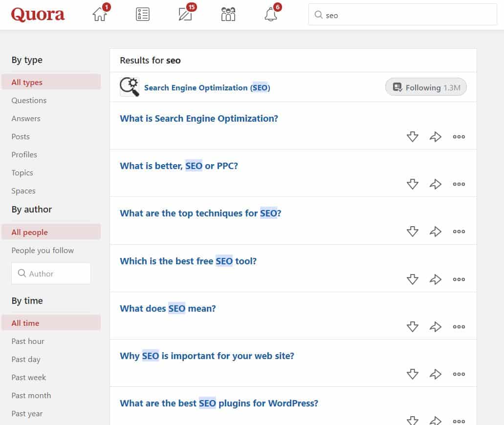Click the Quora logo

(38, 15)
